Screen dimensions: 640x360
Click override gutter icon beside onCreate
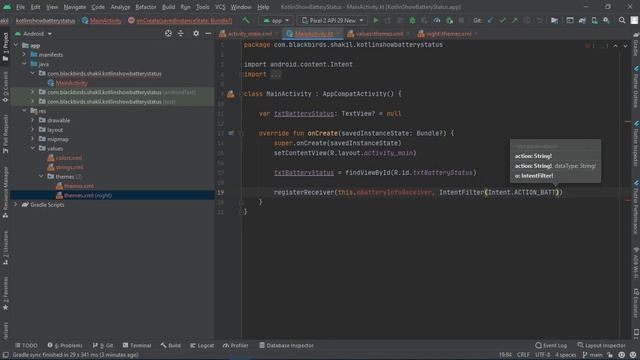(231, 133)
